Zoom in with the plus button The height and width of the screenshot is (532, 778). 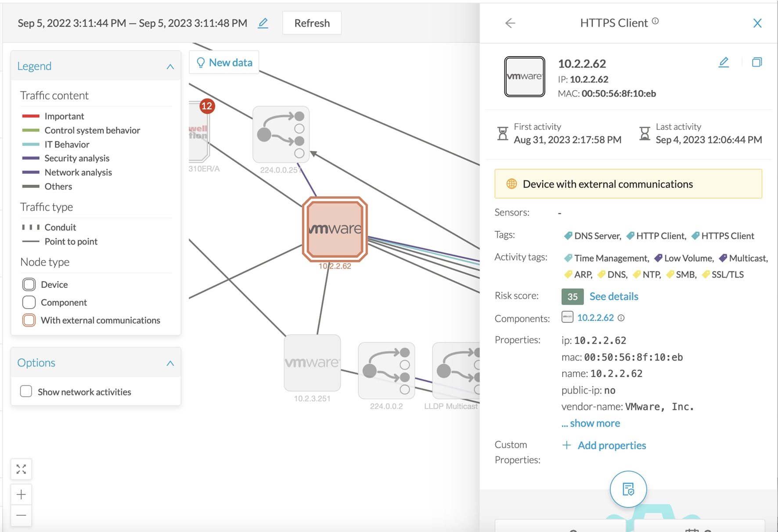[x=21, y=495]
